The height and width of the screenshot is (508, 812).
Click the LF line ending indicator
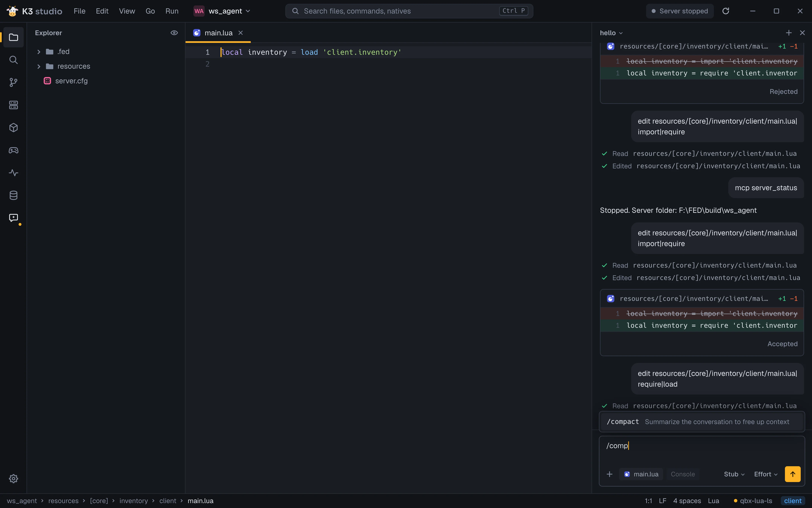point(662,501)
